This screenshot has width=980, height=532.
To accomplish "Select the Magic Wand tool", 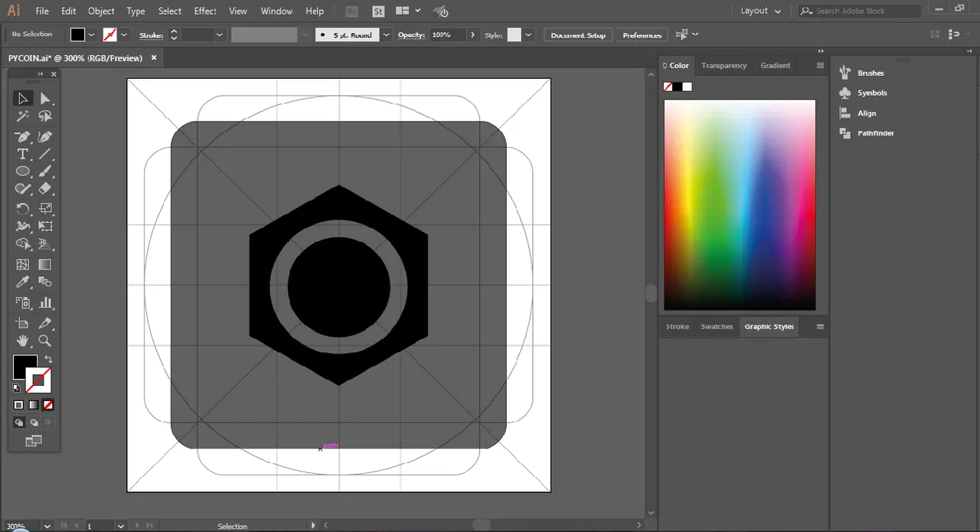I will pyautogui.click(x=23, y=116).
